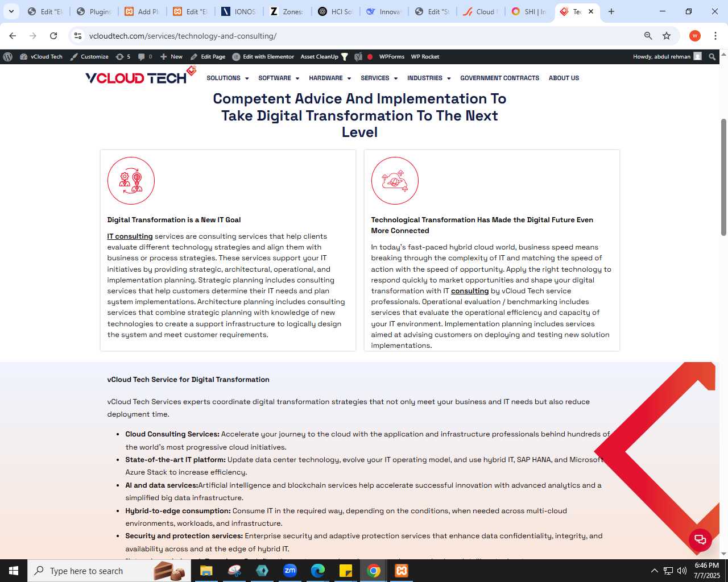Open Windows Start menu
The image size is (728, 582).
(x=14, y=571)
